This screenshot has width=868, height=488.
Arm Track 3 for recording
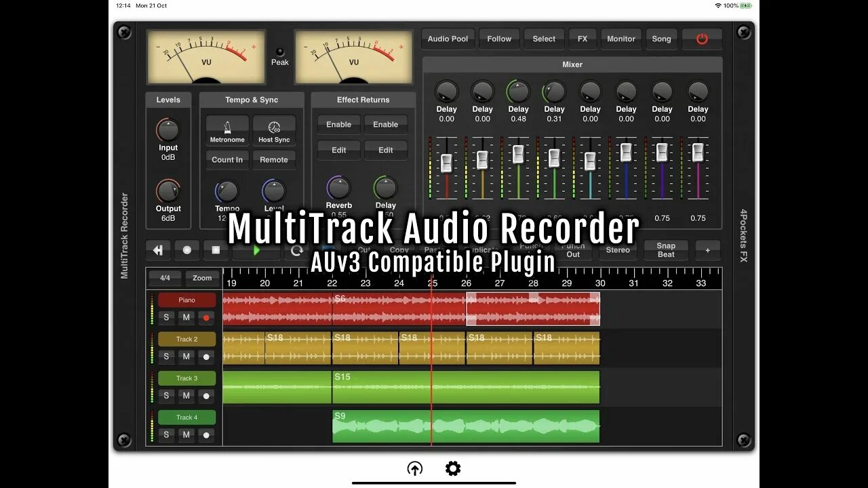(x=207, y=396)
